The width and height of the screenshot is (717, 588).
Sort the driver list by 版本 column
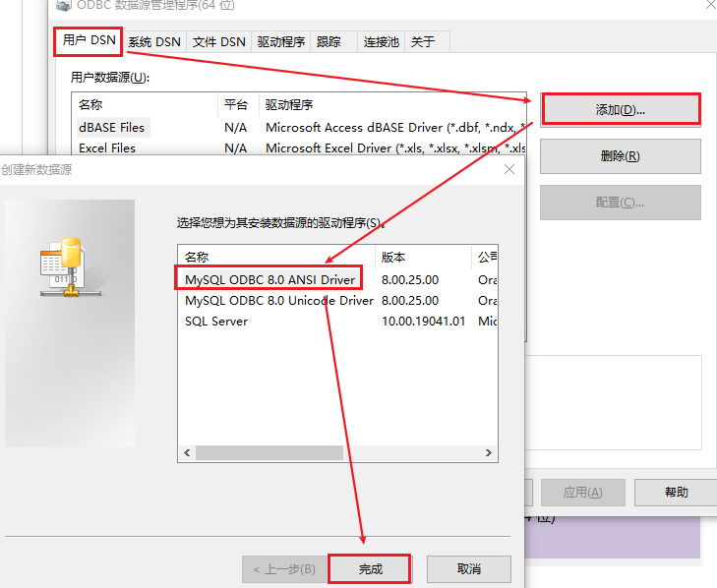pos(422,257)
